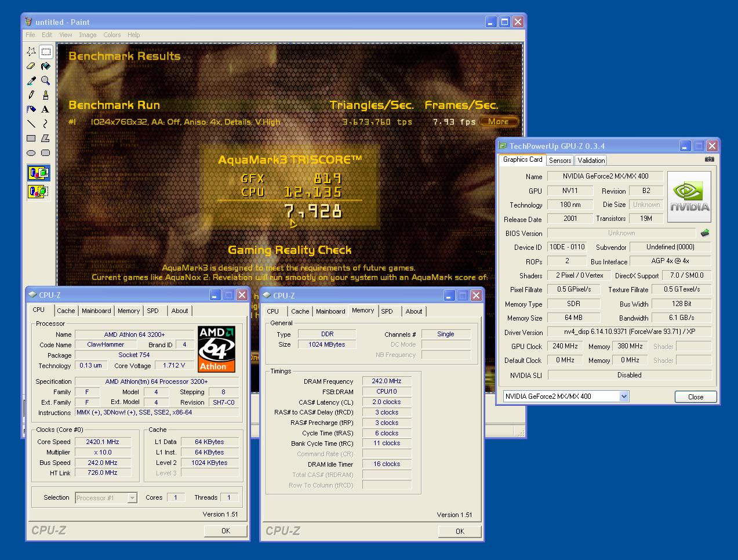Click the GPU name field NVIDIA GeForce2 MX/MX 400
This screenshot has width=738, height=560.
tap(606, 176)
